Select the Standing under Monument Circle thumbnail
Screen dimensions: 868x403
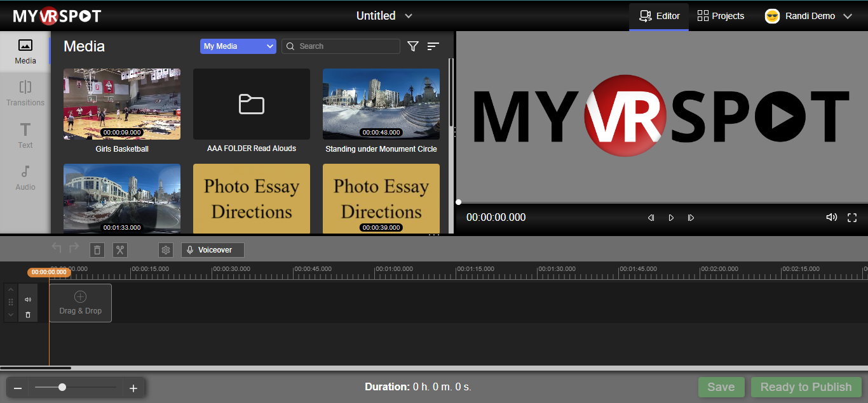(x=381, y=104)
